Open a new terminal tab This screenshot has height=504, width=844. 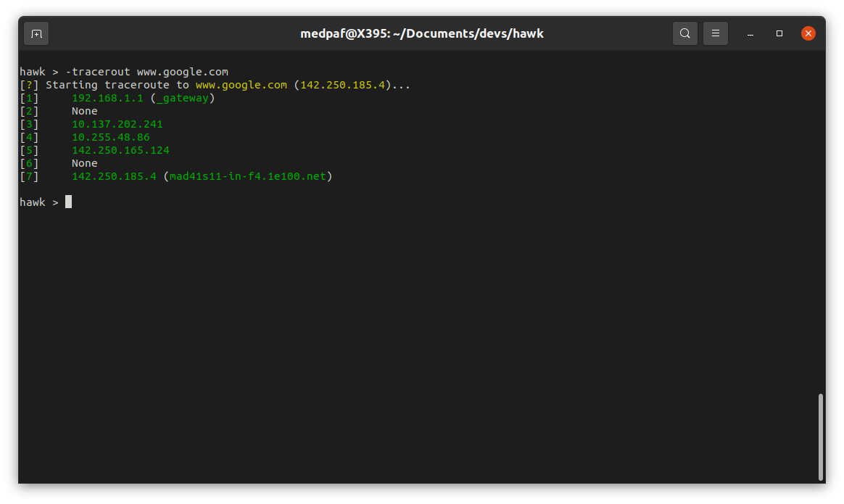(x=36, y=33)
